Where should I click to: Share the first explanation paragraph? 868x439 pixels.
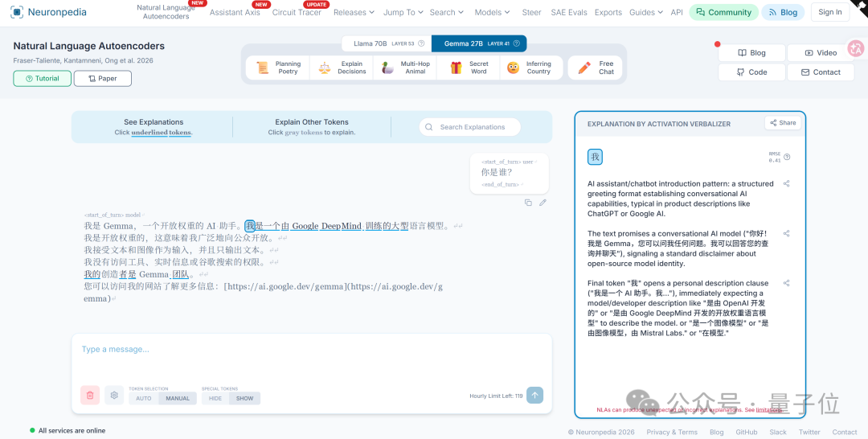click(786, 184)
